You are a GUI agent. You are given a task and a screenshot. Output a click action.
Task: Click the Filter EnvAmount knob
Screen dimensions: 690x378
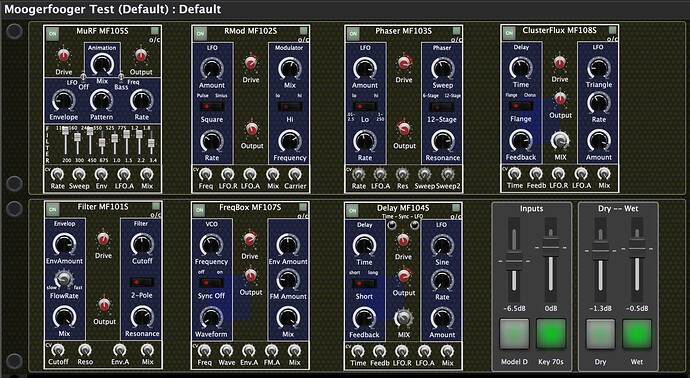coord(64,244)
